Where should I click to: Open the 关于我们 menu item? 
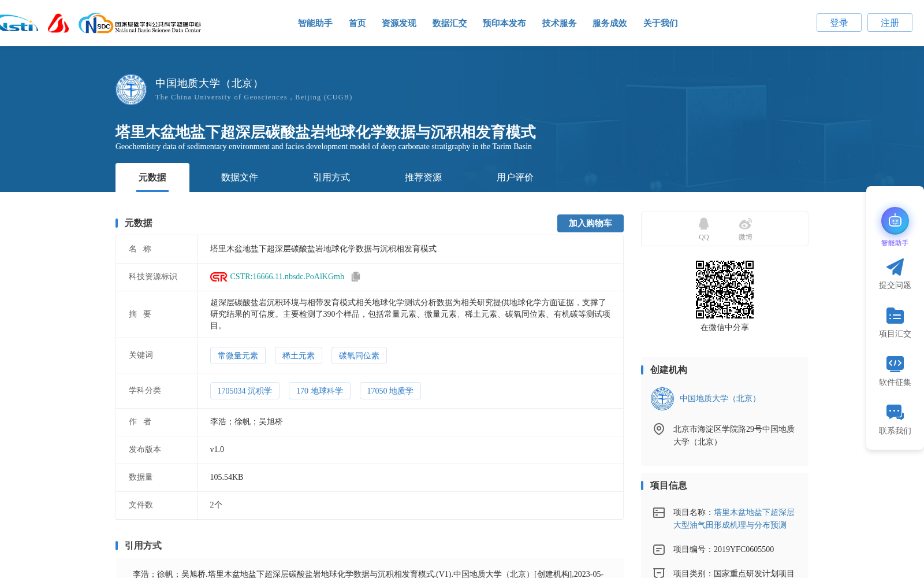pos(661,23)
